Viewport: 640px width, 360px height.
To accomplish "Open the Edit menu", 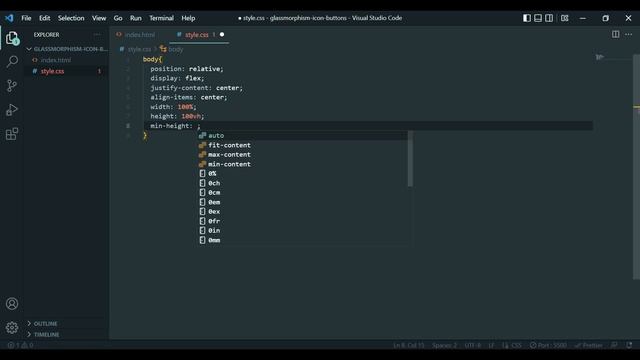I will point(44,18).
